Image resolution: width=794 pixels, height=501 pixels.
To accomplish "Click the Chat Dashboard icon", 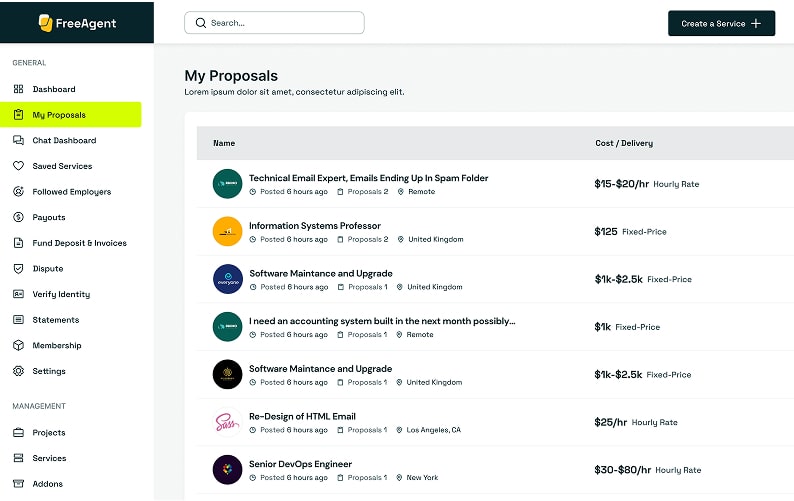I will pos(18,141).
